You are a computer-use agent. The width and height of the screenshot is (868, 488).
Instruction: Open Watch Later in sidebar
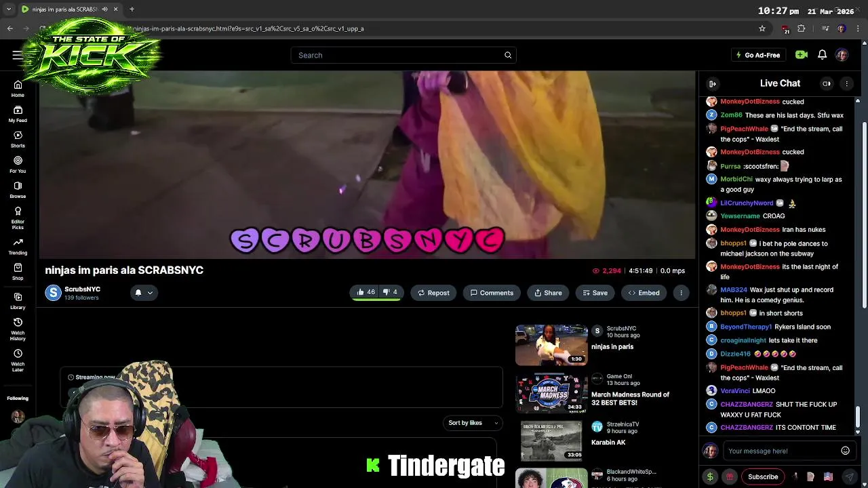click(x=18, y=360)
